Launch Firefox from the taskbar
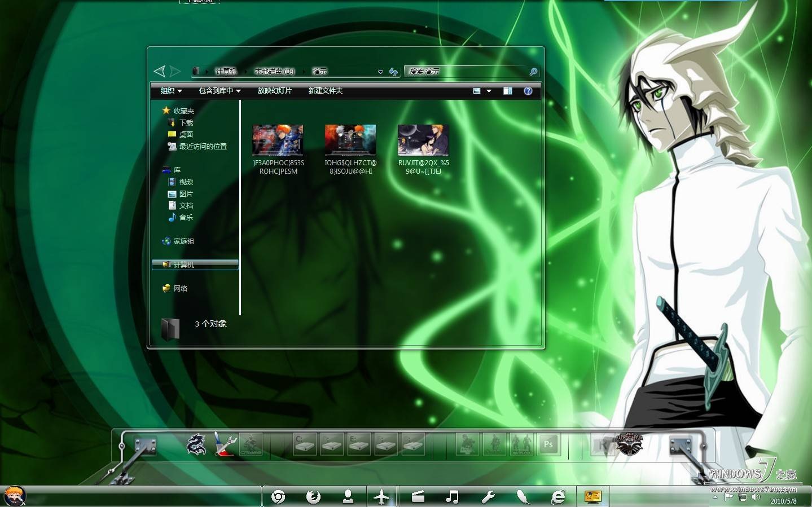Screen dimensions: 812x507 click(x=313, y=497)
